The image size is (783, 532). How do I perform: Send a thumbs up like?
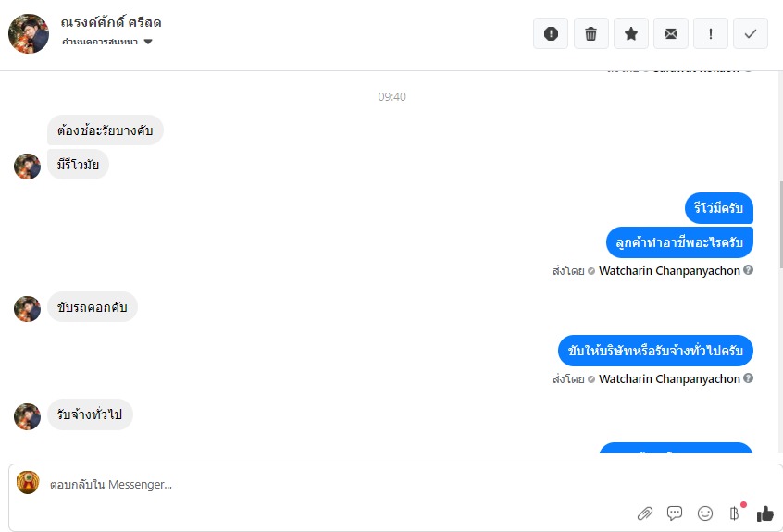pos(764,513)
